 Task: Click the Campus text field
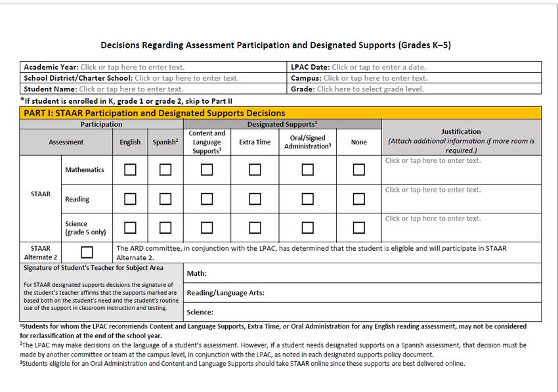pos(376,78)
